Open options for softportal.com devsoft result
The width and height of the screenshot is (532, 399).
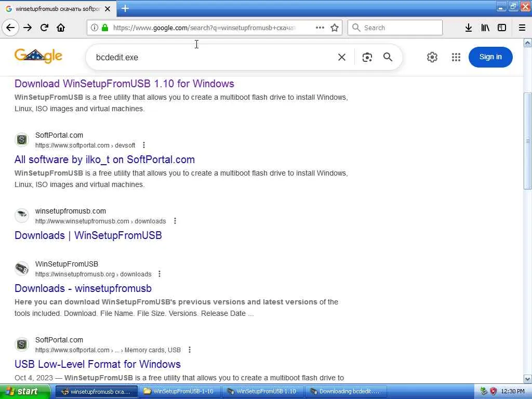tap(144, 145)
